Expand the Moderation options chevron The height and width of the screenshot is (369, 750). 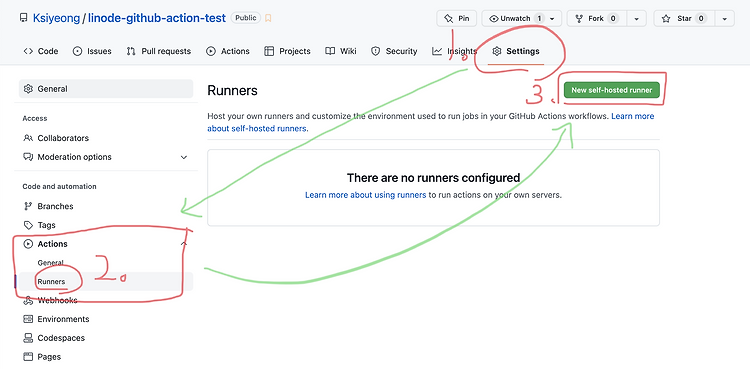tap(184, 157)
